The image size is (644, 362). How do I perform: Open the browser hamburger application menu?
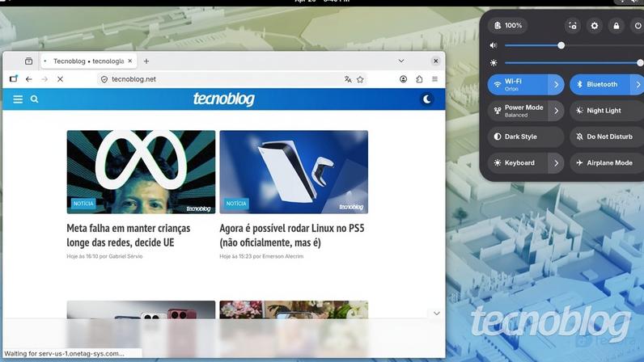pyautogui.click(x=435, y=79)
